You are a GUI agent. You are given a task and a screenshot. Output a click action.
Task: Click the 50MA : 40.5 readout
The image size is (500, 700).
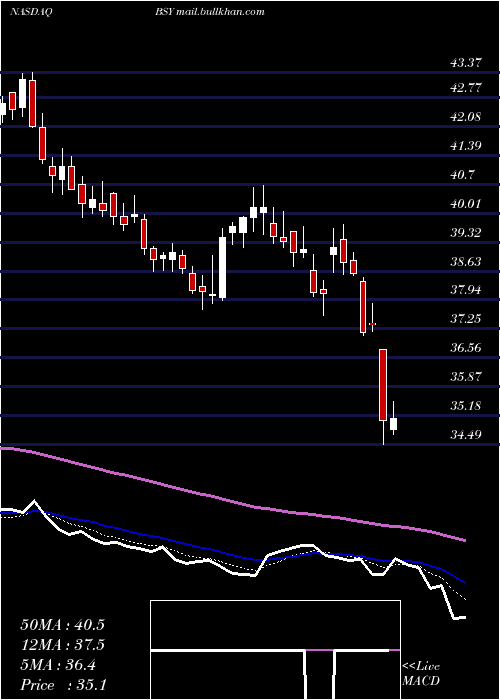point(62,625)
